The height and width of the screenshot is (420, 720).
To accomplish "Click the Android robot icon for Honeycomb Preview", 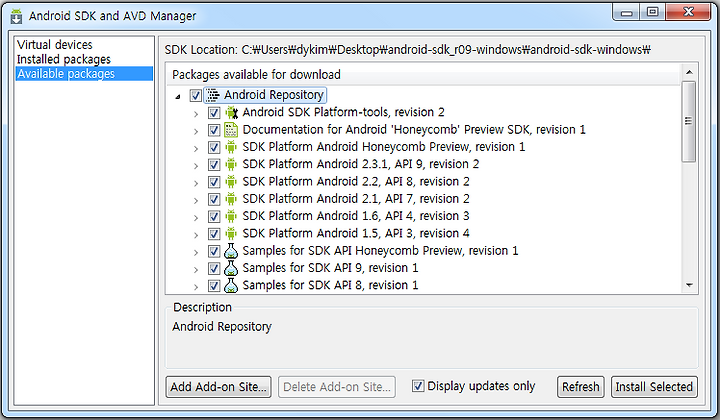I will (231, 147).
